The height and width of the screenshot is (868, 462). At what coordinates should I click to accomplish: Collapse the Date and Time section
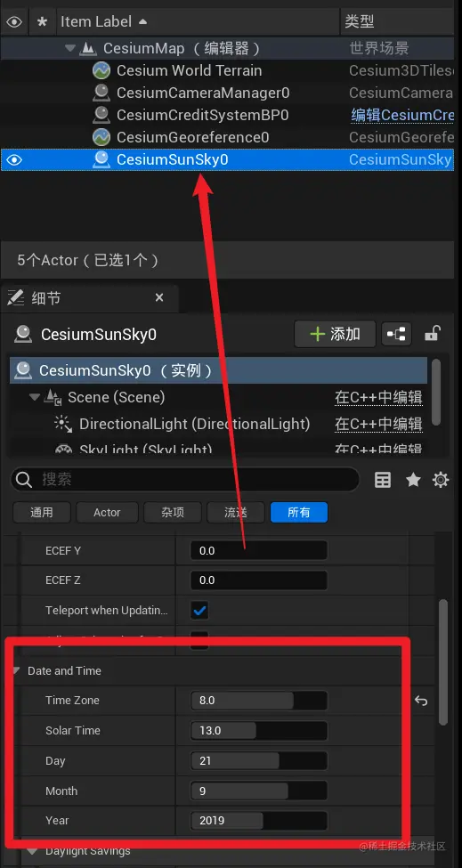click(x=17, y=671)
